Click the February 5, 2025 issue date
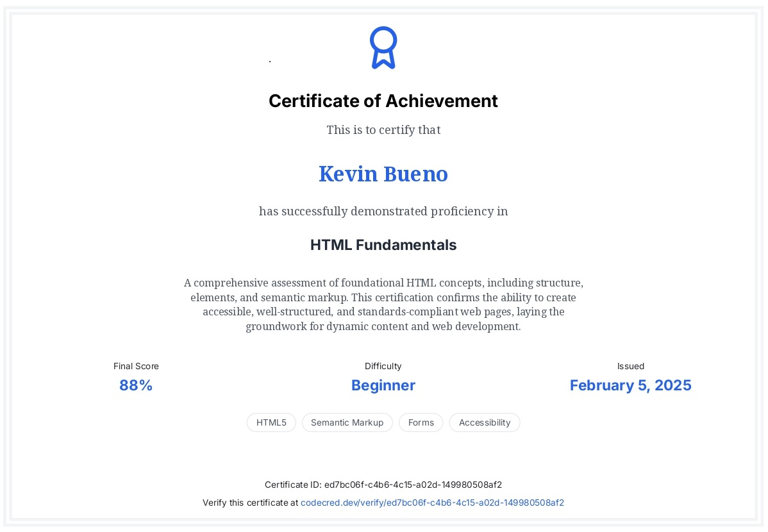Screen dimensions: 768x532 pos(630,385)
